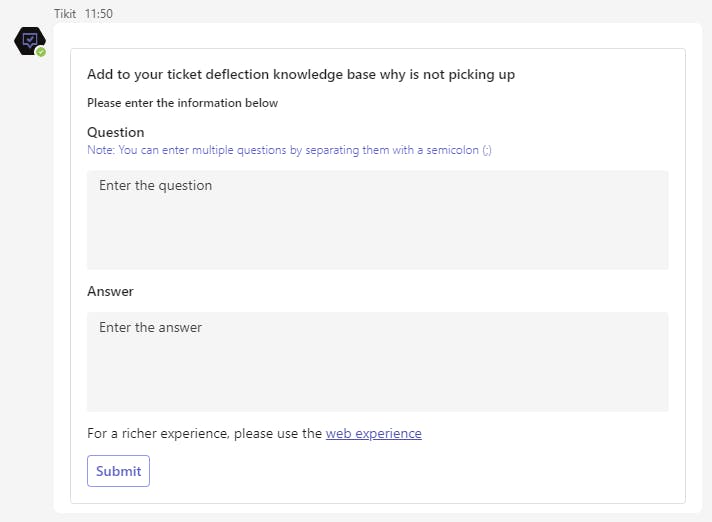
Task: Focus the Answer text area
Action: coord(377,372)
